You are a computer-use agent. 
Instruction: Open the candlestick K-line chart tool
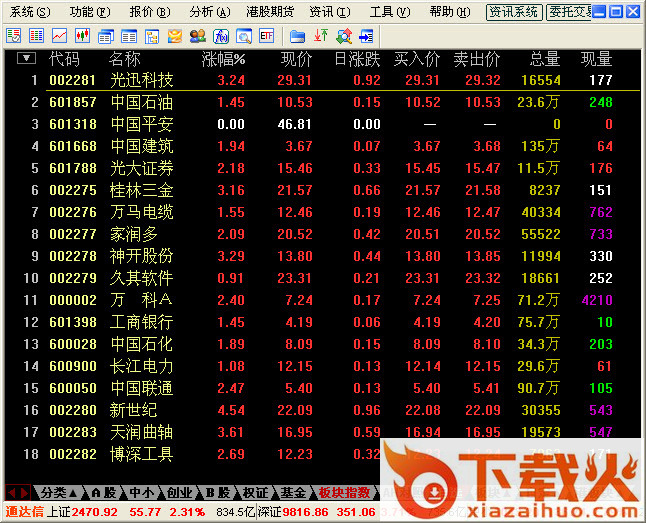click(83, 35)
